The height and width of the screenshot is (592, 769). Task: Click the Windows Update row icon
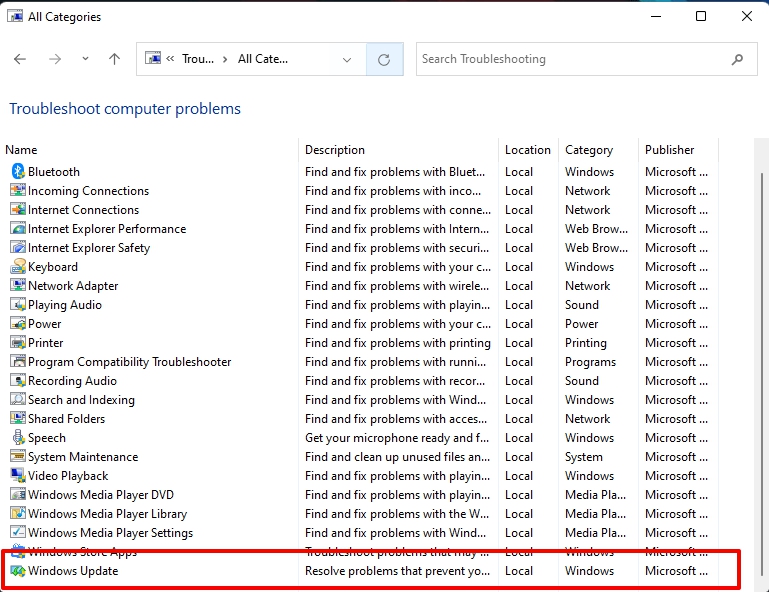click(x=18, y=571)
